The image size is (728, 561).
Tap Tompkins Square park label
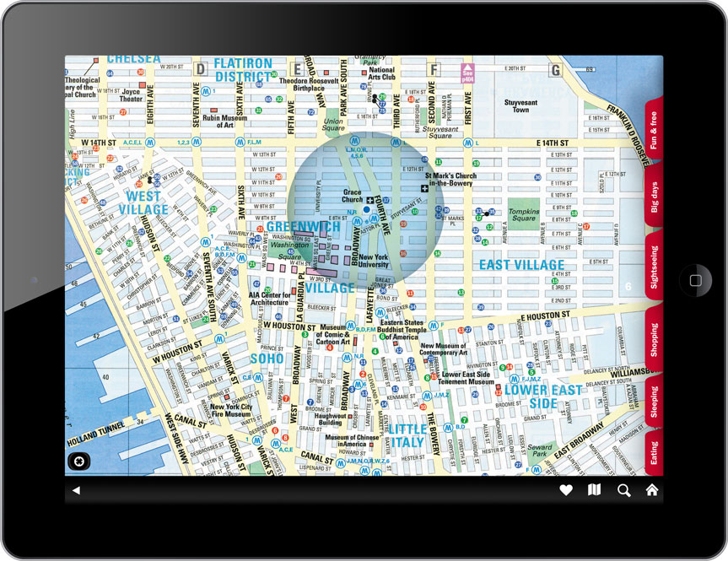click(524, 214)
